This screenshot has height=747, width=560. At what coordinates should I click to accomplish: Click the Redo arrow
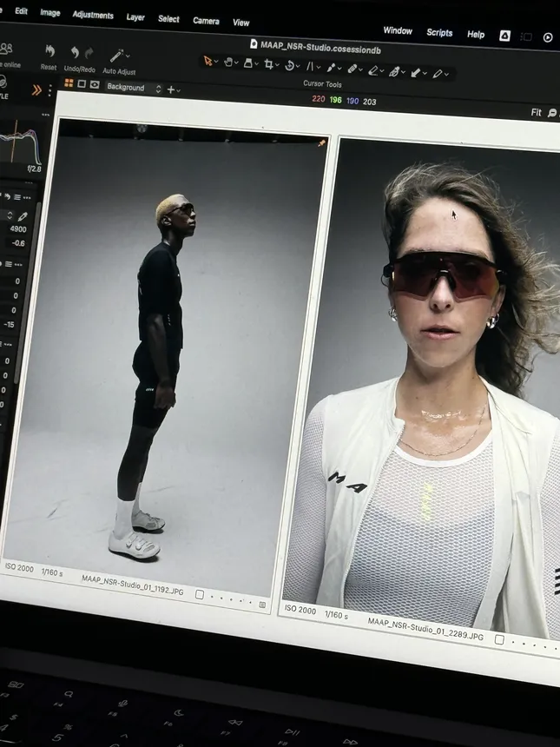[x=89, y=53]
